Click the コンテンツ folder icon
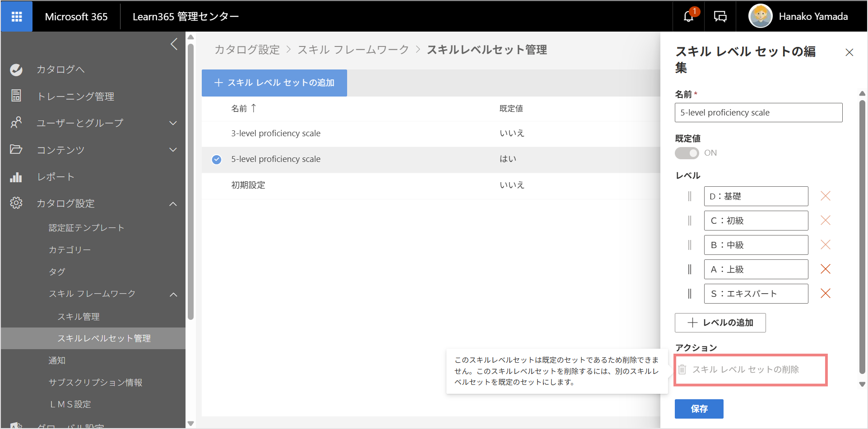 click(16, 149)
